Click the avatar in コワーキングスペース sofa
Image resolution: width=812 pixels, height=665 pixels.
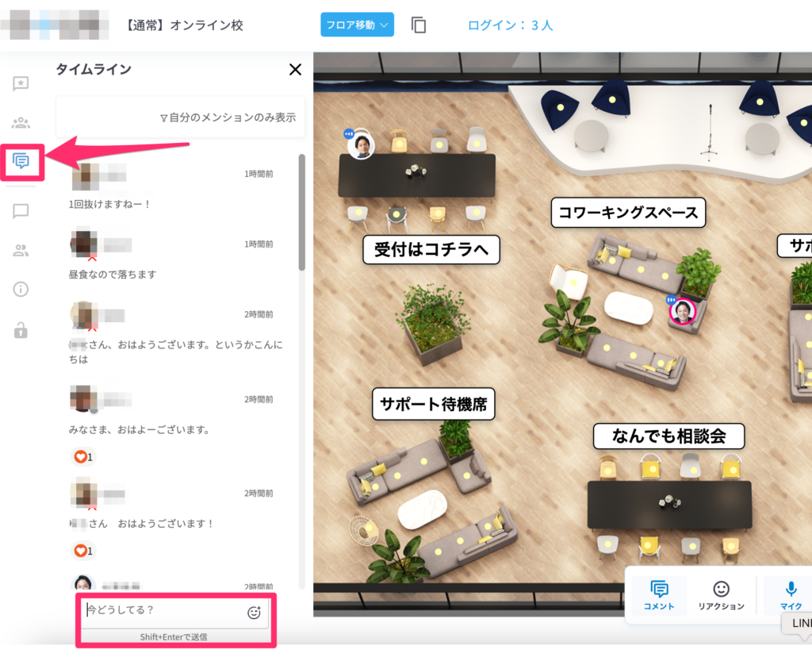(682, 312)
